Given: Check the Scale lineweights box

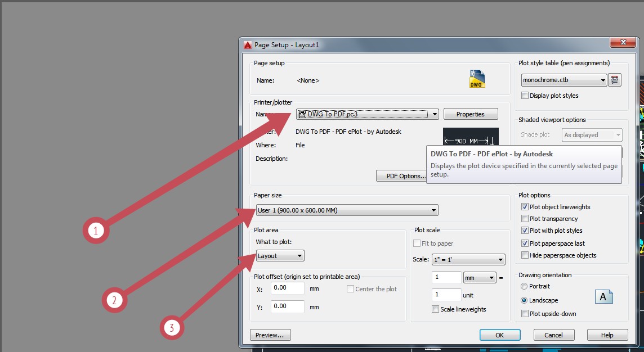Looking at the screenshot, I should point(435,309).
